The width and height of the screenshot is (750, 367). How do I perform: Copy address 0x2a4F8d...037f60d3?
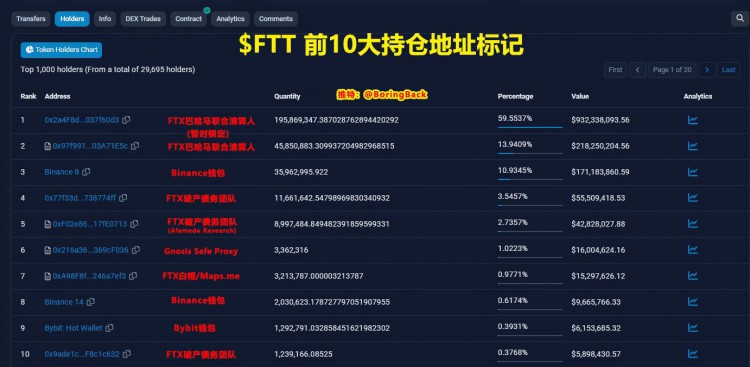pos(126,120)
